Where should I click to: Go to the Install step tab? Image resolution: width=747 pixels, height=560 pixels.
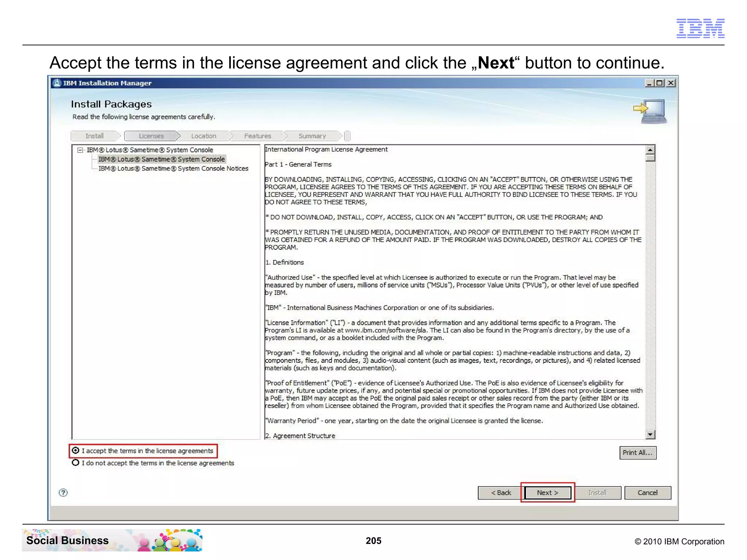pyautogui.click(x=94, y=136)
